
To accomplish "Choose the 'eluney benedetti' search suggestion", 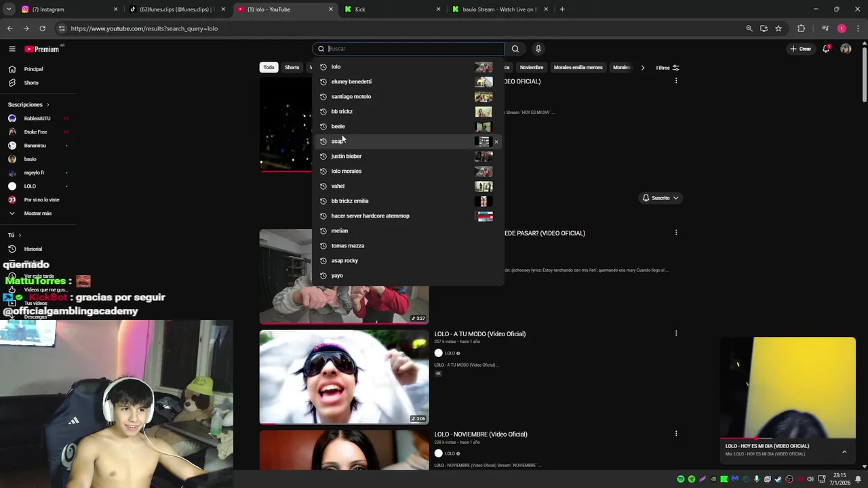I will (408, 82).
